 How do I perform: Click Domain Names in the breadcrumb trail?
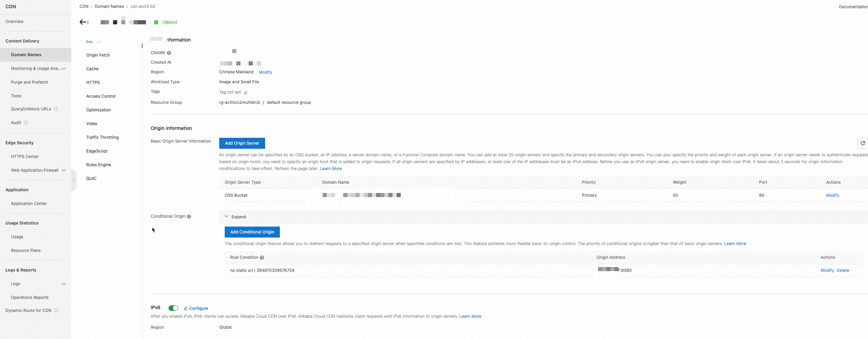109,6
